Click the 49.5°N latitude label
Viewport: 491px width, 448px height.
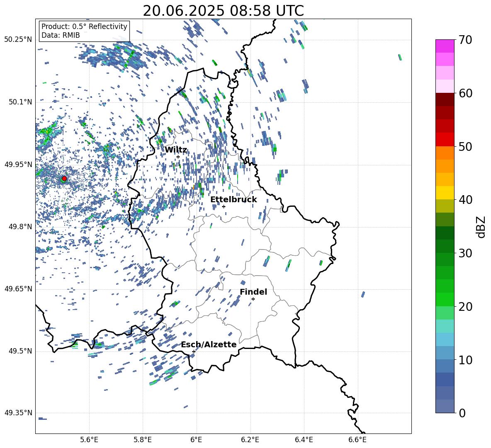20,351
